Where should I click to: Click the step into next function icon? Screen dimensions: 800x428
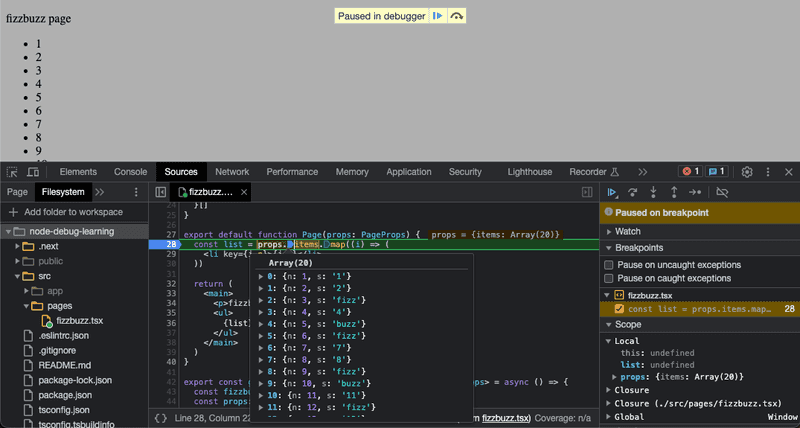pyautogui.click(x=653, y=192)
